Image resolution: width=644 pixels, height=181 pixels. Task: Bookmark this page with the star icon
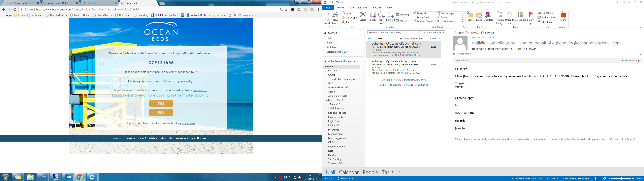(286, 9)
